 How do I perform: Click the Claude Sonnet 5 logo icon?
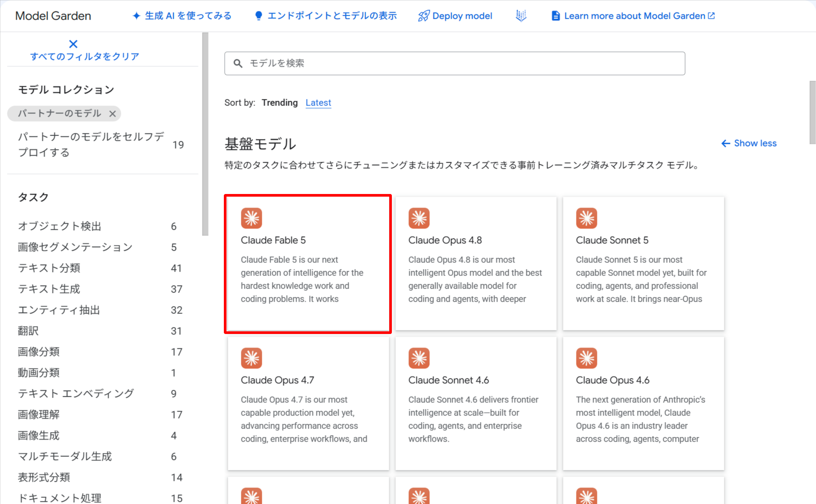pos(586,218)
